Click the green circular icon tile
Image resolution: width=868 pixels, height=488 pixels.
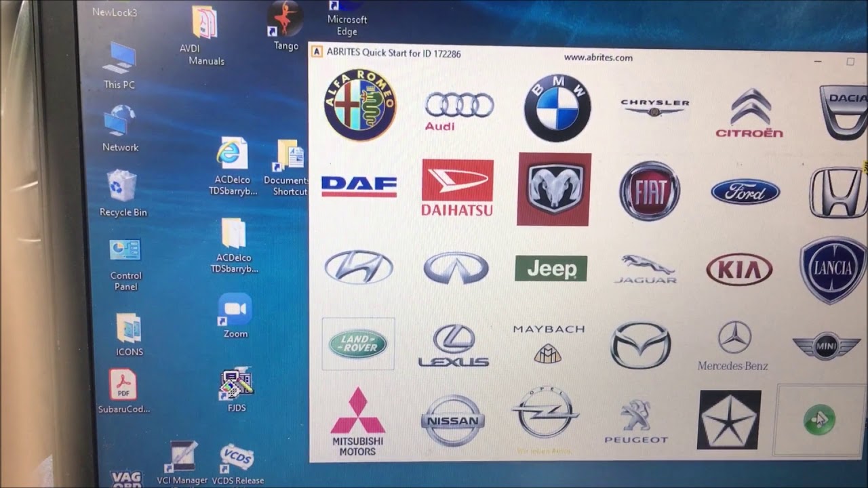[x=819, y=420]
